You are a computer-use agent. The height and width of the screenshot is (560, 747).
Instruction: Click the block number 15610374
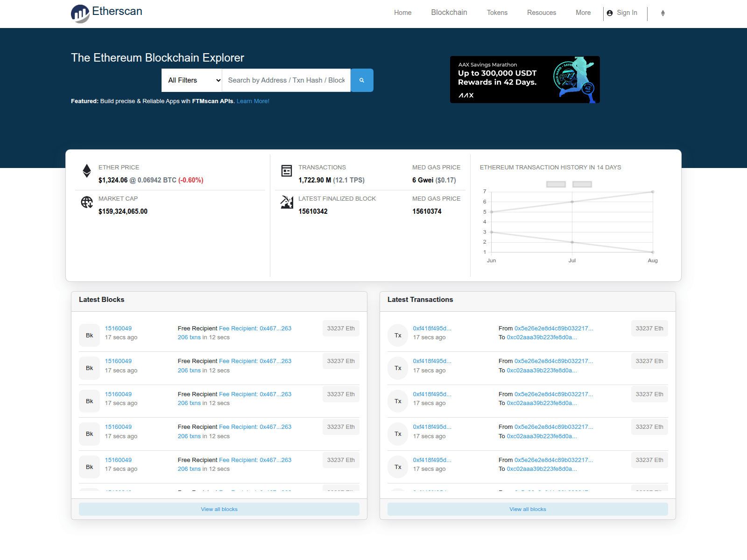427,211
